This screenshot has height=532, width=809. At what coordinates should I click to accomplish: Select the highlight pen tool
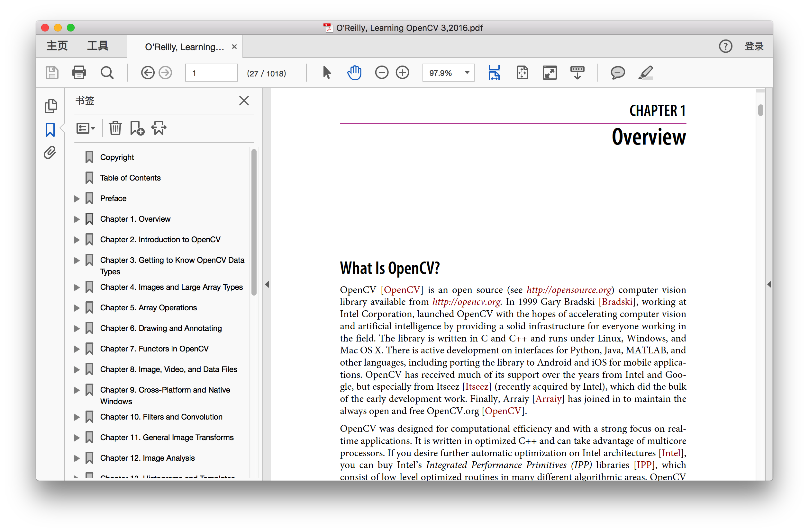(x=645, y=73)
